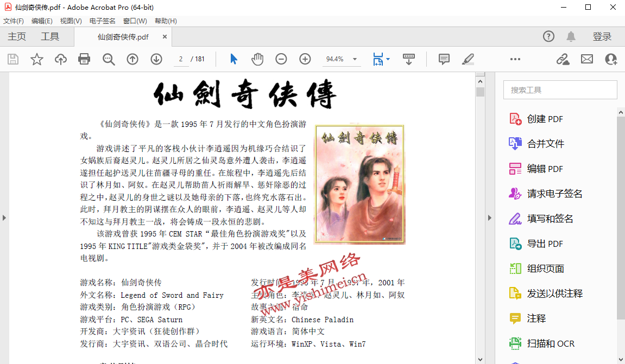Open the find text magnifier tool

pyautogui.click(x=109, y=59)
